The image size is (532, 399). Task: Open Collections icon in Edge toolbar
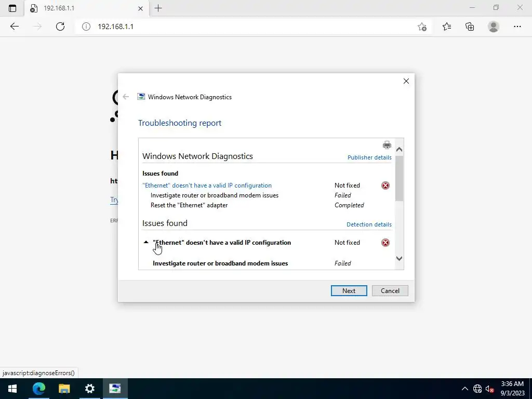470,26
